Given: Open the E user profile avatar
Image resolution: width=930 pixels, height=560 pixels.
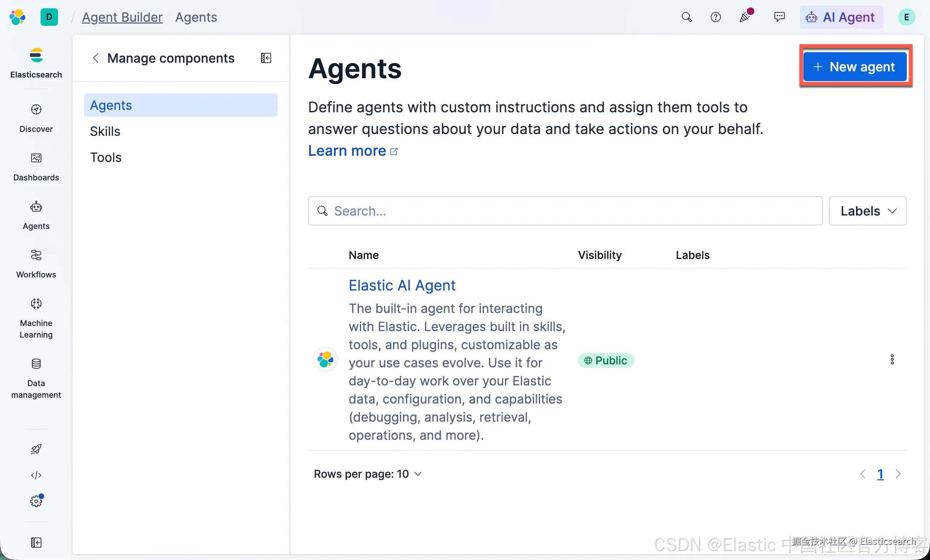Looking at the screenshot, I should click(x=906, y=17).
